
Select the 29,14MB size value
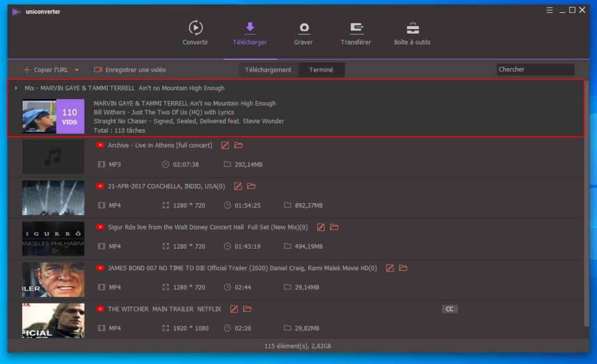point(307,288)
